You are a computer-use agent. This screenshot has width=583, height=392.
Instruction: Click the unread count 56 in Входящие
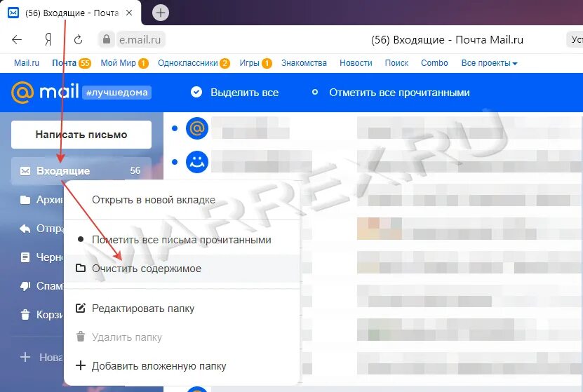click(135, 170)
